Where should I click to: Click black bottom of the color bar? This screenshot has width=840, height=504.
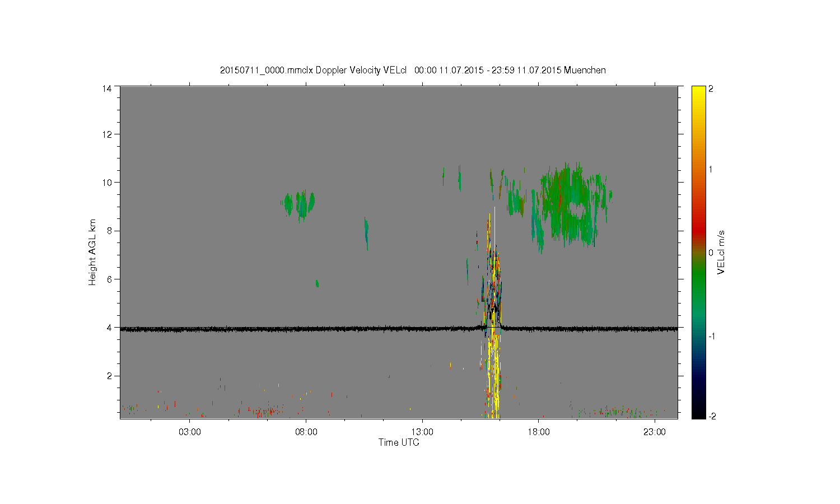click(698, 414)
